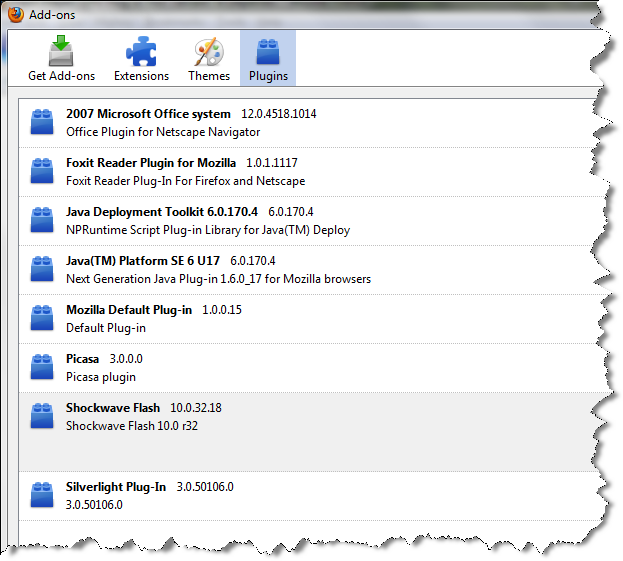623x561 pixels.
Task: Click the Default Plug-in description text
Action: tap(106, 328)
